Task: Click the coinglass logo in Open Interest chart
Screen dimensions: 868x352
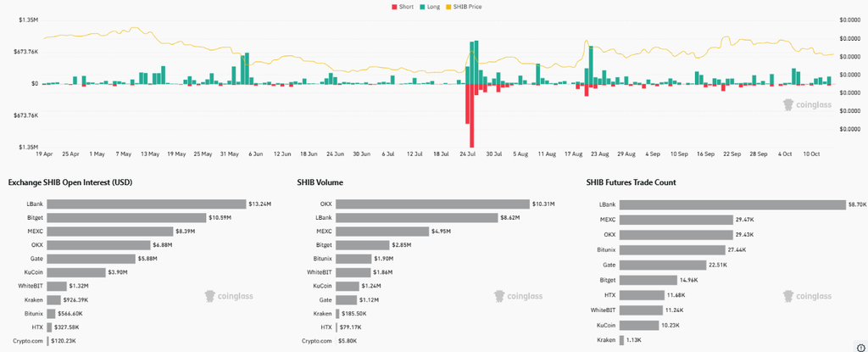Action: click(229, 296)
